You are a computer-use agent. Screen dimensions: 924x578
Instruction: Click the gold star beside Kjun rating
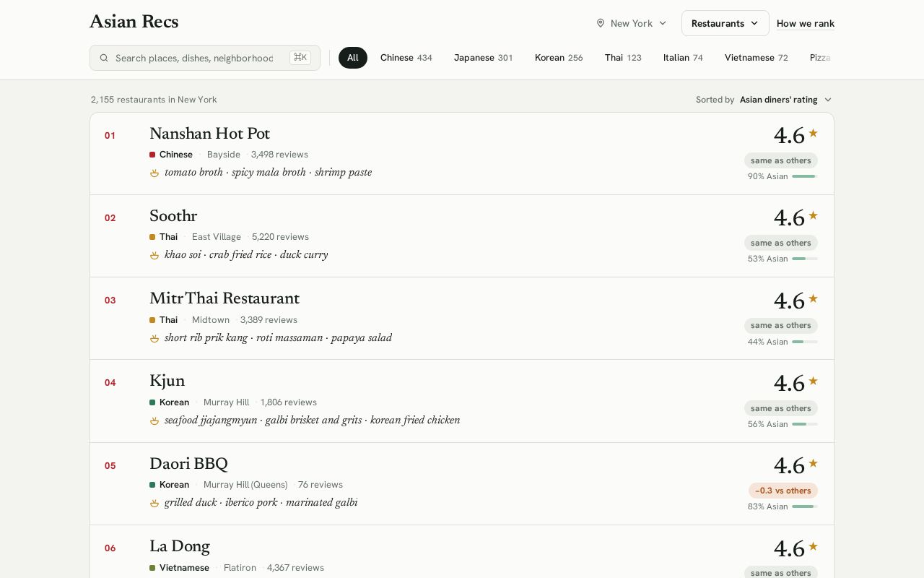pos(813,381)
